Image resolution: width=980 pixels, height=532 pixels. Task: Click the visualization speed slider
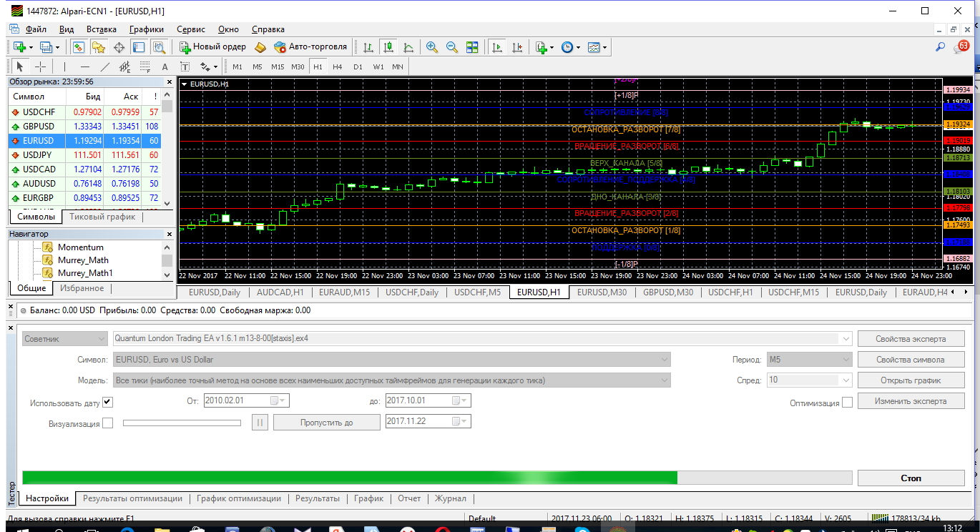pos(182,423)
